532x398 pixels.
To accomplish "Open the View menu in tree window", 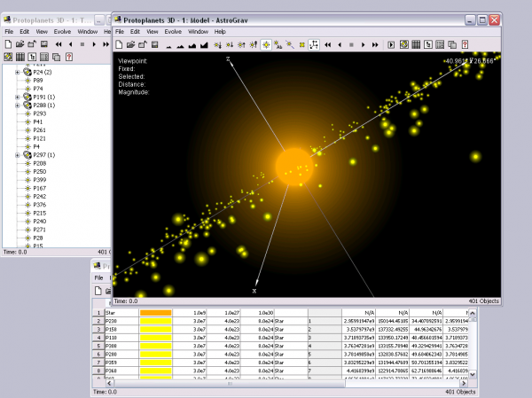I will 41,31.
